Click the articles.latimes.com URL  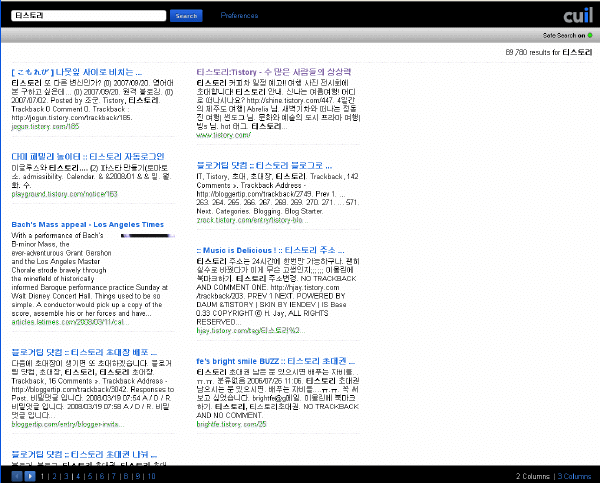pyautogui.click(x=70, y=322)
